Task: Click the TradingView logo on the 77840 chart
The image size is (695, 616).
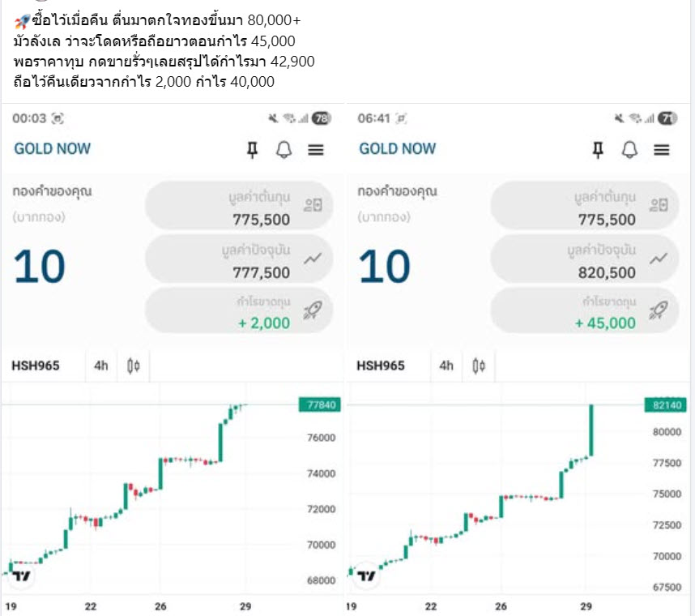Action: (22, 576)
